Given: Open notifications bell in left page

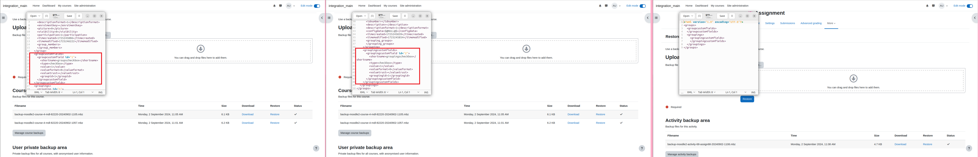Looking at the screenshot, I should pyautogui.click(x=274, y=6).
